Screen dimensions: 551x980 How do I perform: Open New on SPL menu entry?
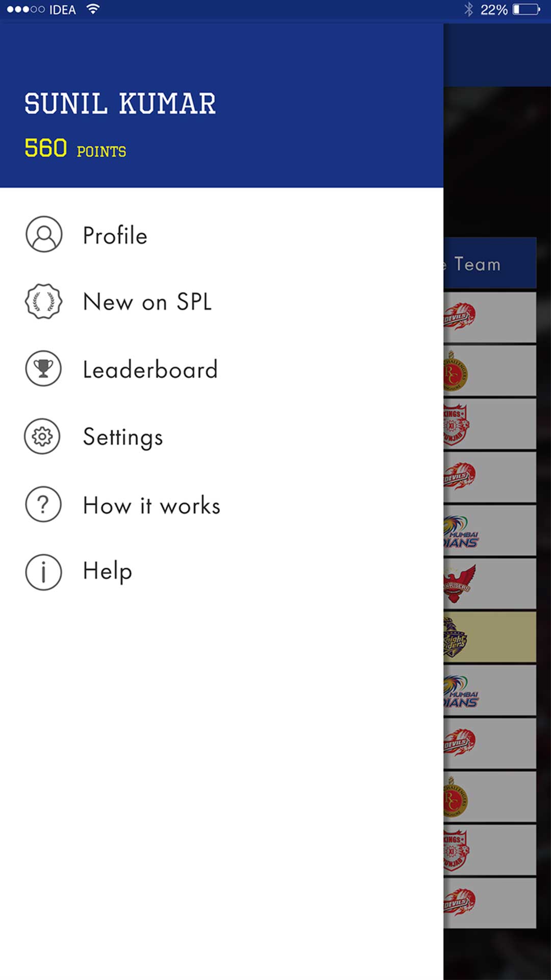pyautogui.click(x=147, y=302)
